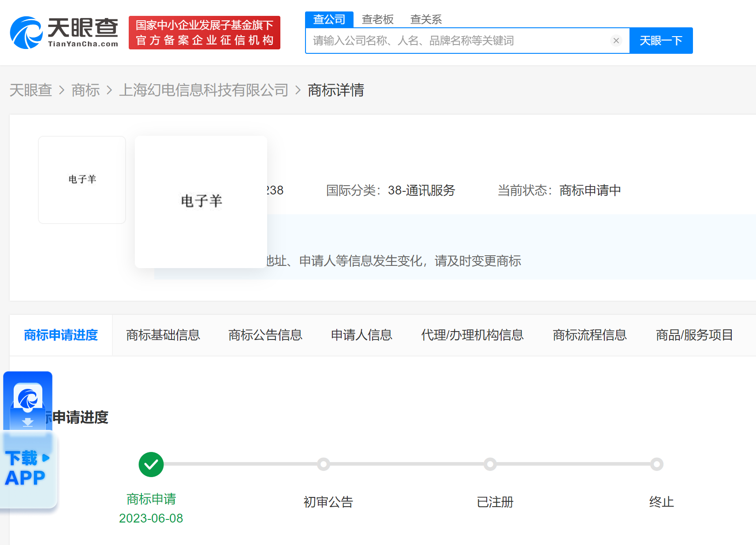
Task: Open 上海幻电信息科技有限公司 breadcrumb link
Action: [204, 90]
